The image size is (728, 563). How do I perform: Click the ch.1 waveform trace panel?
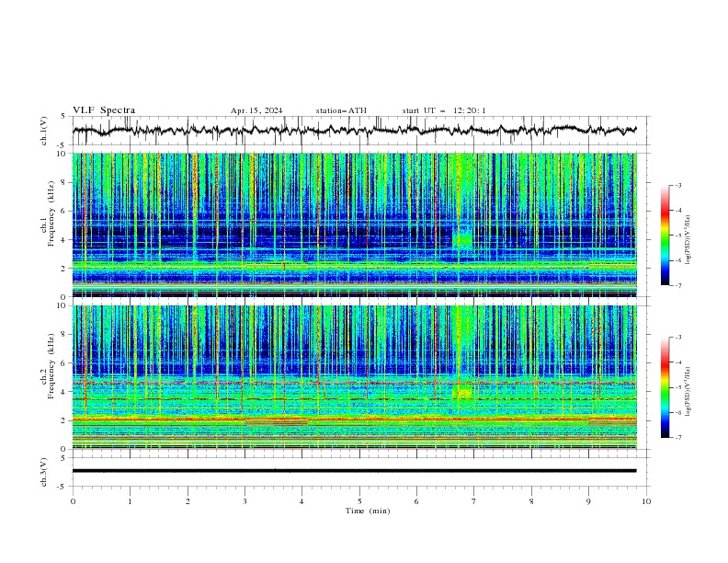(x=360, y=131)
